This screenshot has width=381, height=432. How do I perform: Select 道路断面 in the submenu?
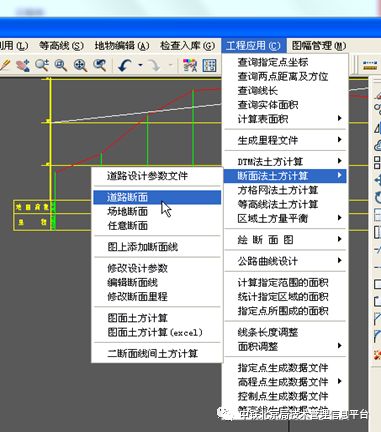(x=157, y=197)
